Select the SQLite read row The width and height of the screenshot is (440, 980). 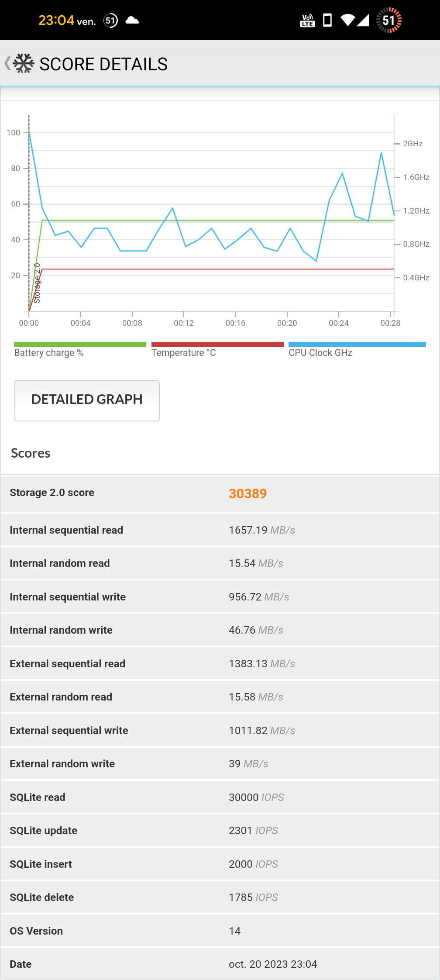click(x=220, y=797)
